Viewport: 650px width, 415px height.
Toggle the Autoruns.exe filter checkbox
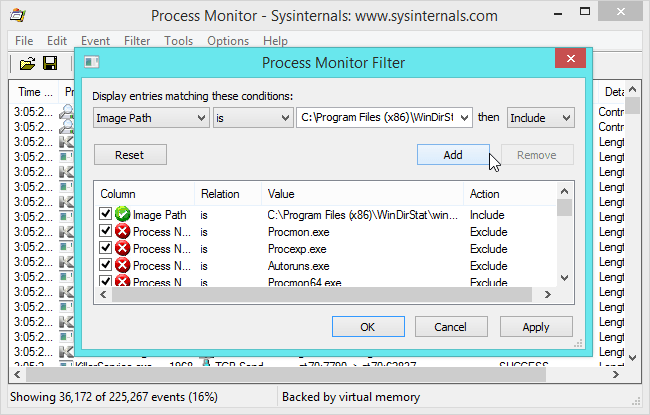click(x=105, y=265)
